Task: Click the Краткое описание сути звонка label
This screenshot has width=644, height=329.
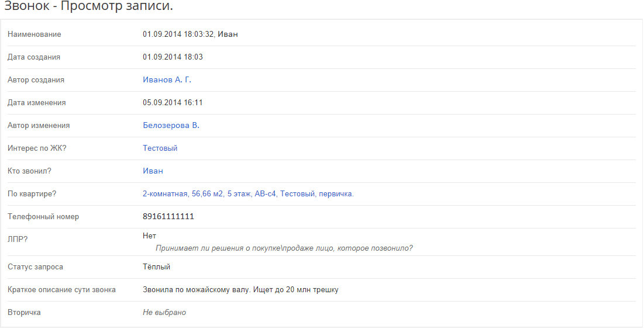Action: pyautogui.click(x=61, y=290)
